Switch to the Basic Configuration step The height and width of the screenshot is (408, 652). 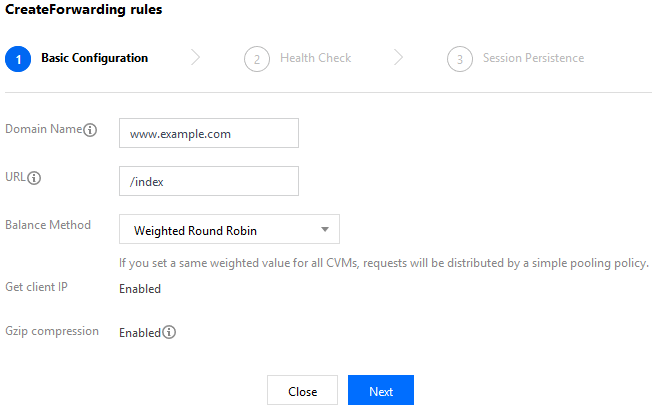click(x=94, y=58)
